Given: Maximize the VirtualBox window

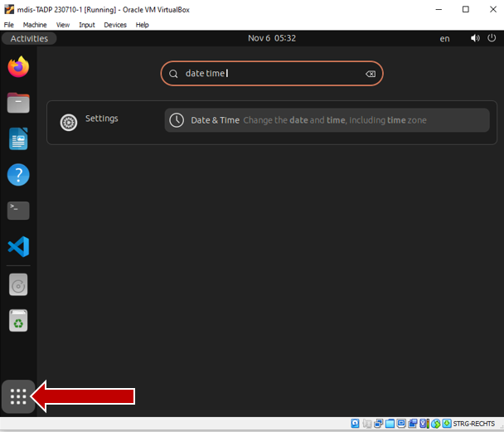Looking at the screenshot, I should 465,9.
